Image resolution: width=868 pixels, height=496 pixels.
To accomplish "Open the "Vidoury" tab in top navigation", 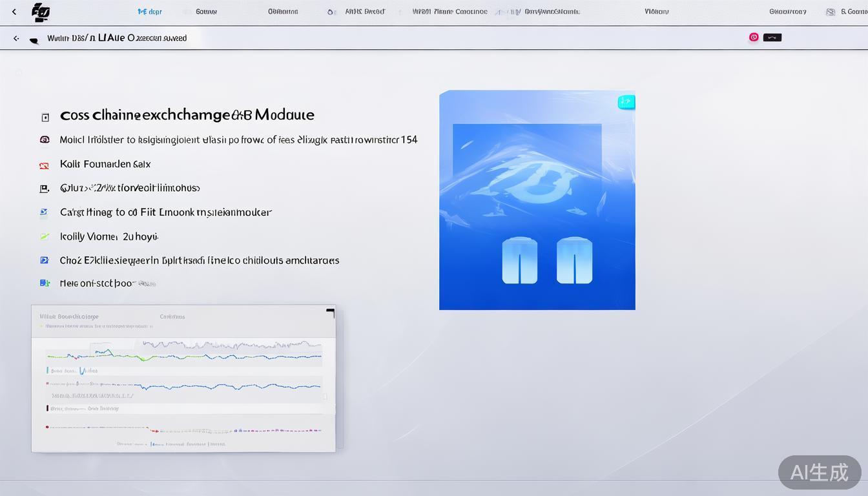I will coord(657,12).
